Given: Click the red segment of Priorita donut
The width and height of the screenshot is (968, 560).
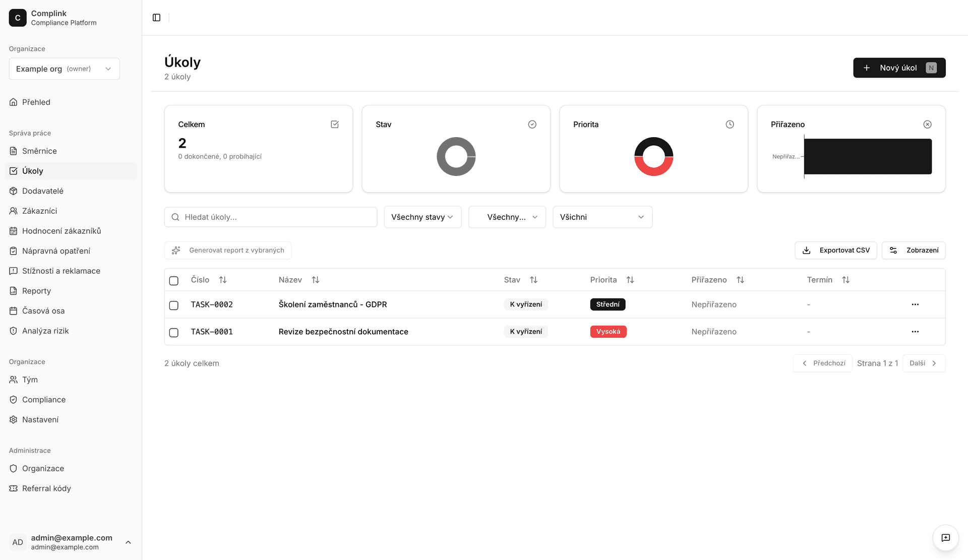Looking at the screenshot, I should point(654,171).
